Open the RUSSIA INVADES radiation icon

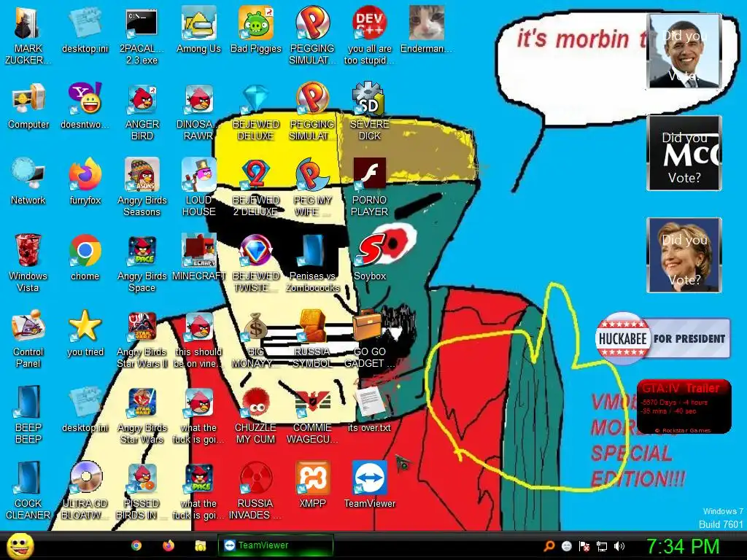coord(256,489)
